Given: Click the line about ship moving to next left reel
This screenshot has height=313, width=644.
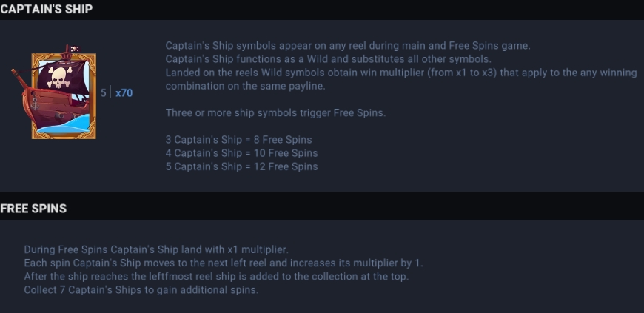Looking at the screenshot, I should [224, 263].
